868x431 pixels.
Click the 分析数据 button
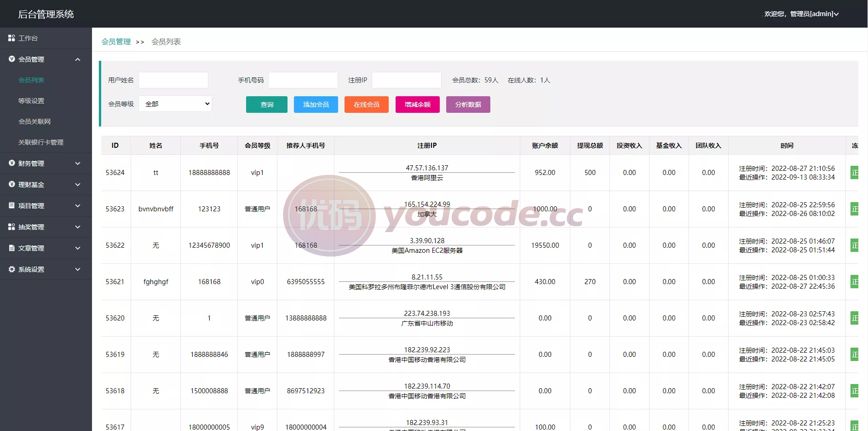468,105
